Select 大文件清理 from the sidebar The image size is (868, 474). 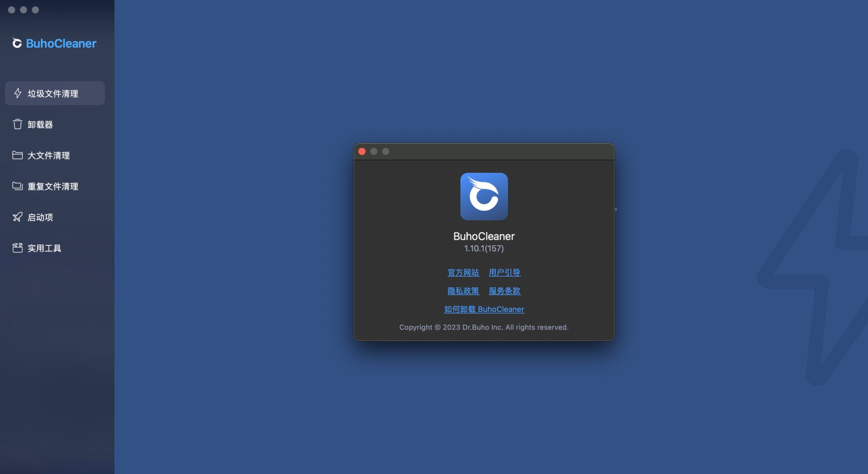55,155
